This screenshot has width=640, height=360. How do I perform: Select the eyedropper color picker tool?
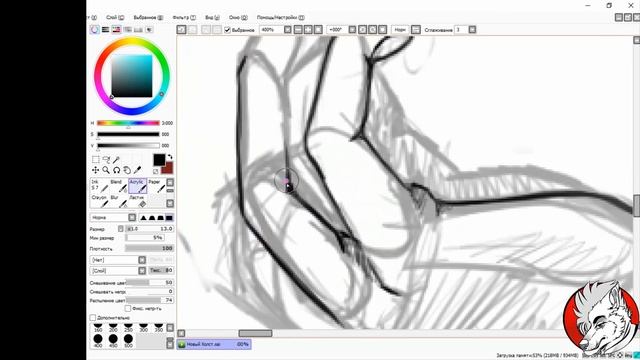[x=138, y=170]
